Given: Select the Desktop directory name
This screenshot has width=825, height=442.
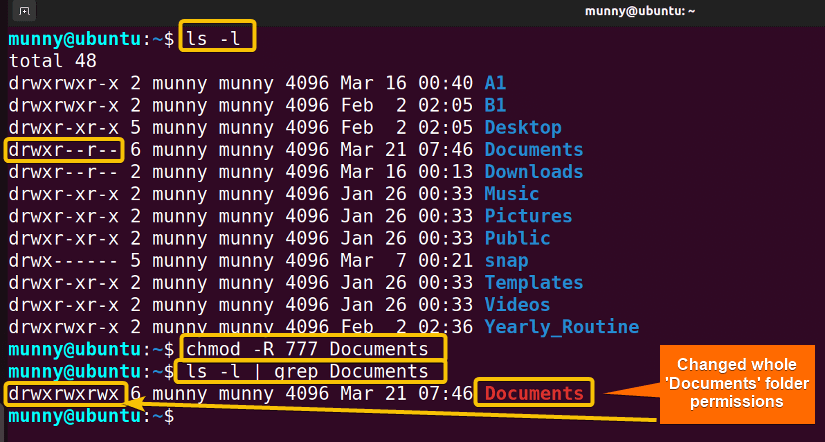Looking at the screenshot, I should click(523, 127).
